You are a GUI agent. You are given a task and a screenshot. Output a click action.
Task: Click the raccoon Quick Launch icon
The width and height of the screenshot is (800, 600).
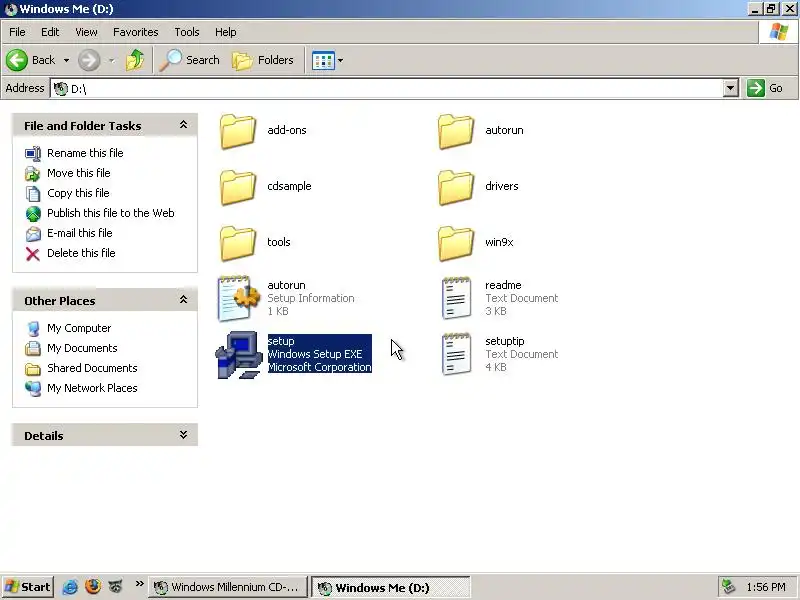[116, 587]
